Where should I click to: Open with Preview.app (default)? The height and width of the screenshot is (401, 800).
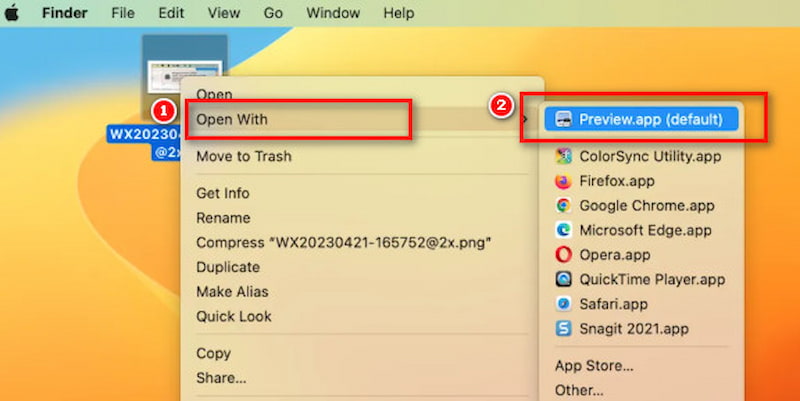click(x=641, y=119)
